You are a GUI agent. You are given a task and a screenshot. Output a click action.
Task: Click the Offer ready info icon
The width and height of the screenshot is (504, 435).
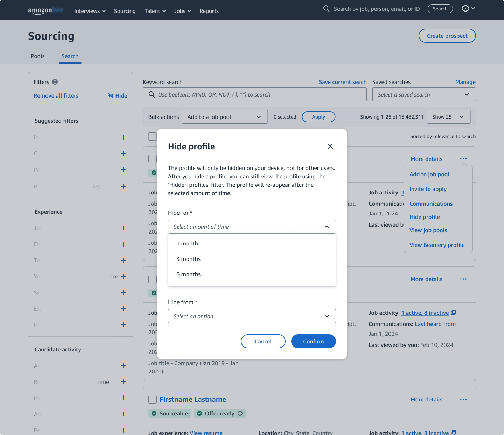[240, 413]
